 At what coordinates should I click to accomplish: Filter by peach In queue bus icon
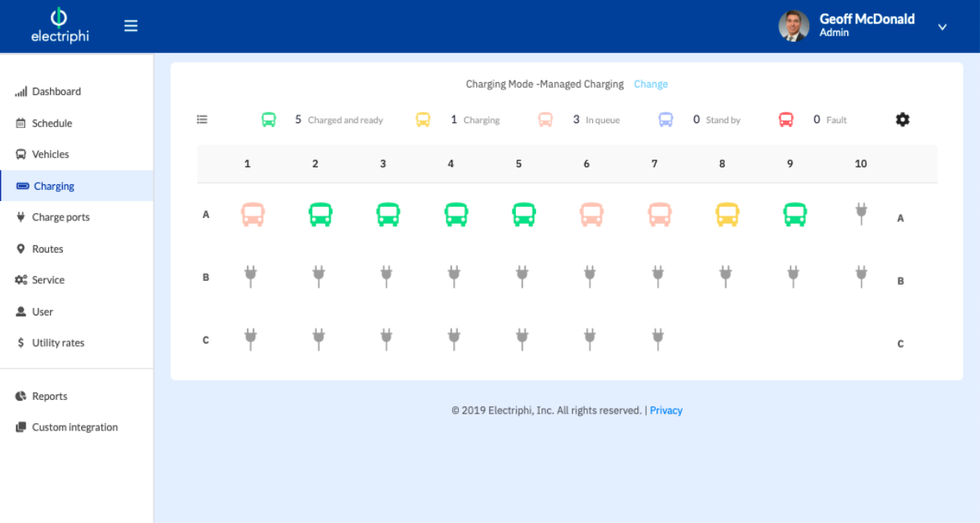(x=546, y=119)
